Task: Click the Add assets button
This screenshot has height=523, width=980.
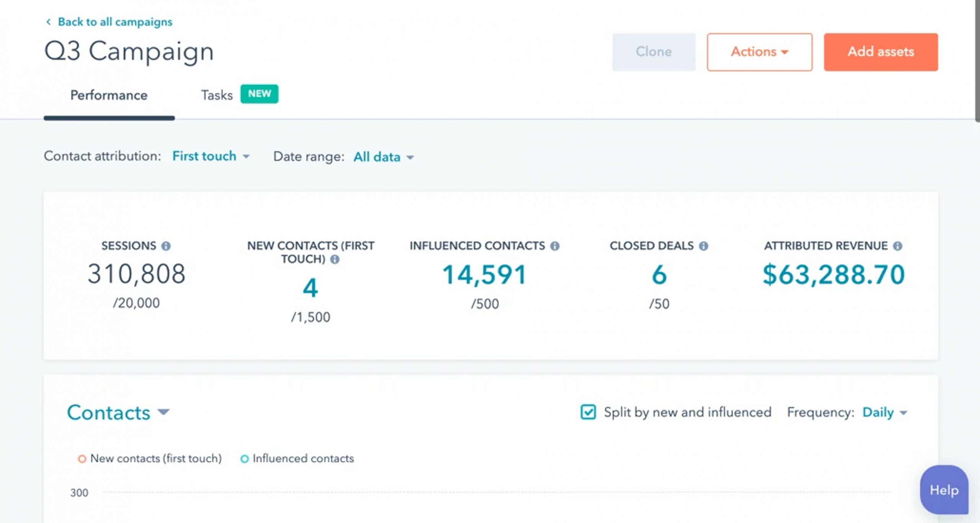Action: click(880, 52)
